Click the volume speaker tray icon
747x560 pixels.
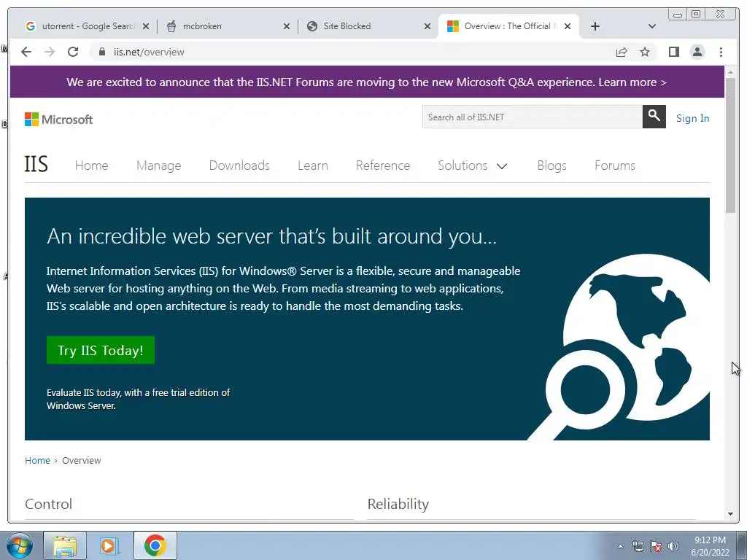pos(673,546)
